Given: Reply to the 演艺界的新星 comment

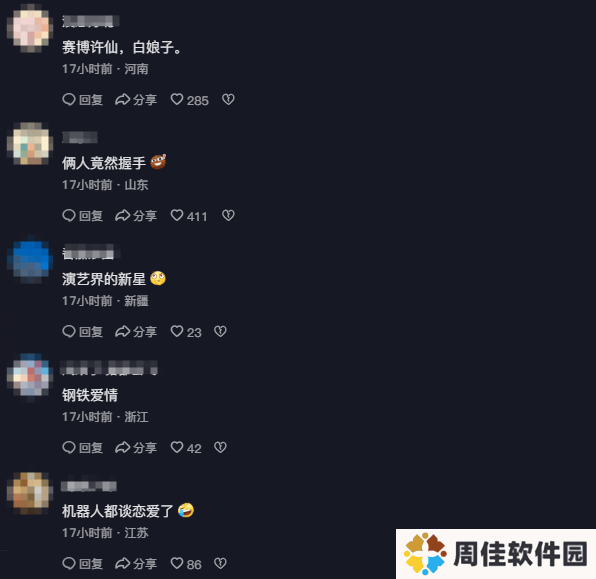Looking at the screenshot, I should (82, 332).
